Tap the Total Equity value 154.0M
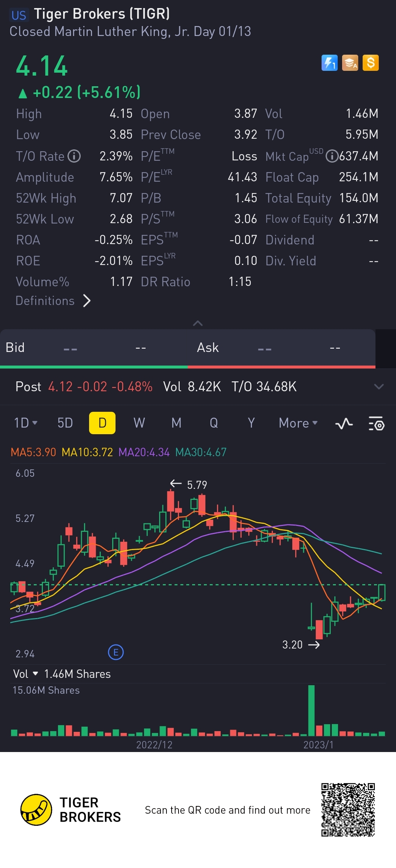 click(x=359, y=198)
